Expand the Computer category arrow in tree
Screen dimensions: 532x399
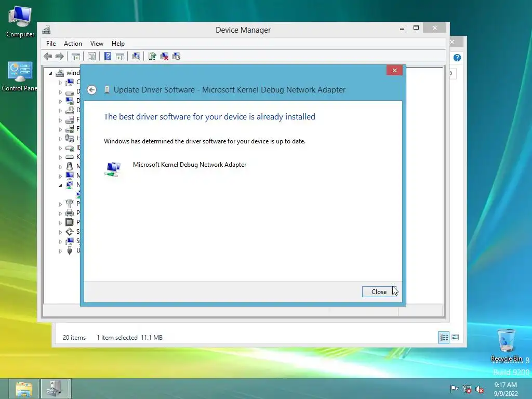pyautogui.click(x=60, y=83)
